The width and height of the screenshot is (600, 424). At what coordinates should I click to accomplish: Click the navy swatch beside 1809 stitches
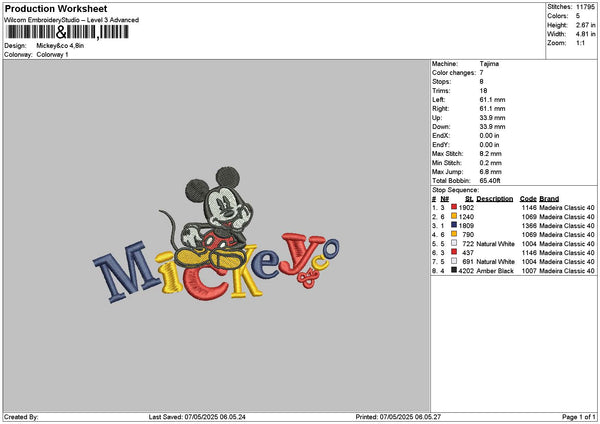454,225
